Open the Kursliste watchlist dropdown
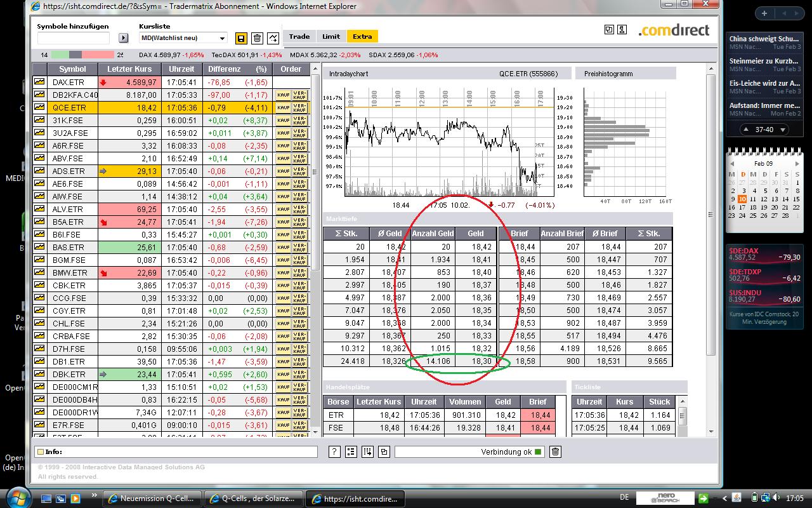The image size is (812, 508). 183,38
